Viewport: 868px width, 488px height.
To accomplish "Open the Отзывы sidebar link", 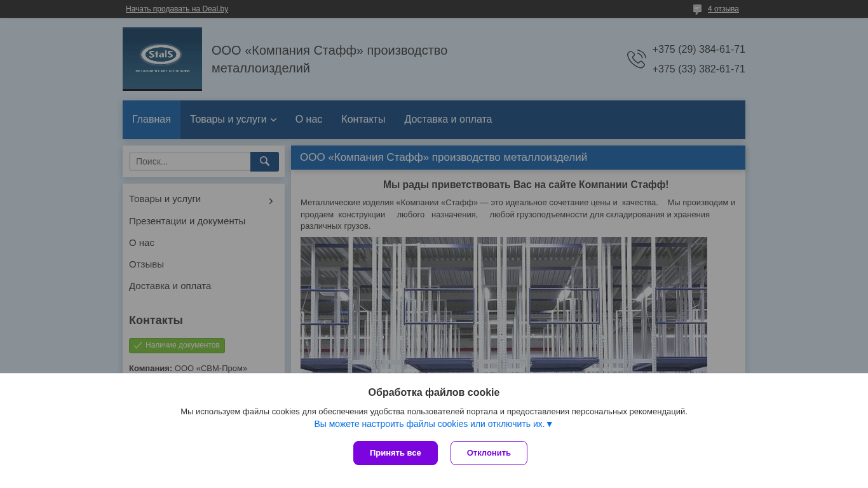I will point(146,264).
